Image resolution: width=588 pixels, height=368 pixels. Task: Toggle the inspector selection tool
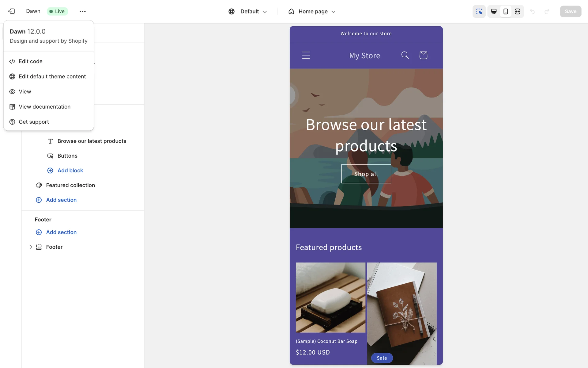[x=479, y=11]
